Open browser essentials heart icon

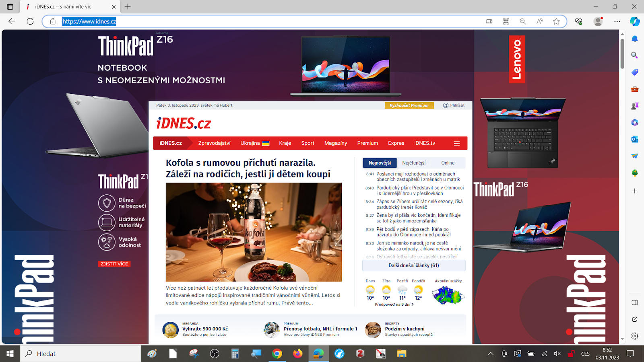578,21
